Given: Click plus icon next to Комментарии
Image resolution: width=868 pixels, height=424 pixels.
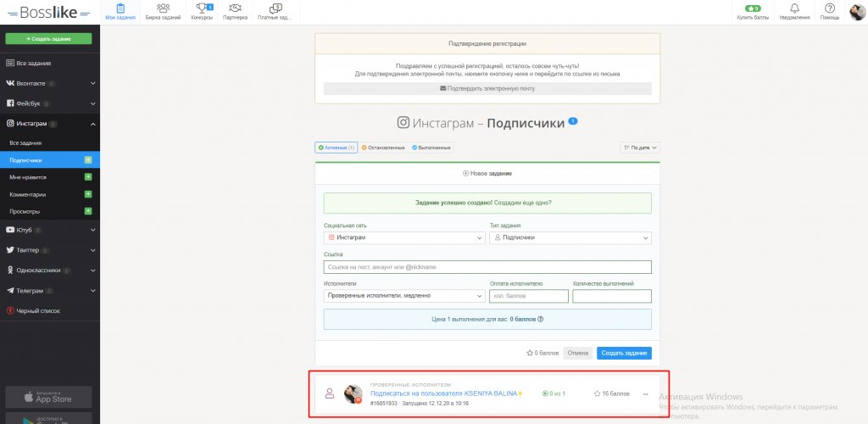Looking at the screenshot, I should pyautogui.click(x=88, y=194).
